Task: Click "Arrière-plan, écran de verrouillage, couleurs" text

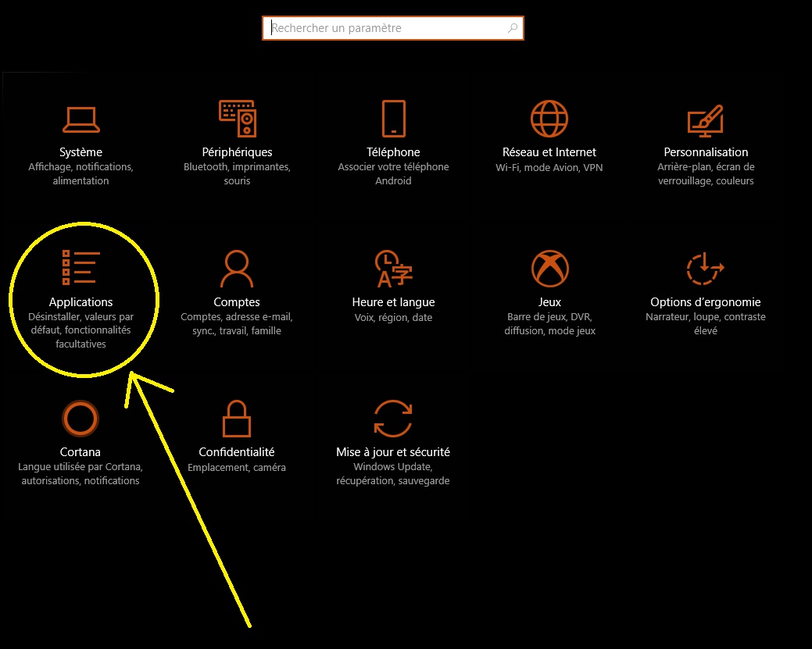Action: coord(706,174)
